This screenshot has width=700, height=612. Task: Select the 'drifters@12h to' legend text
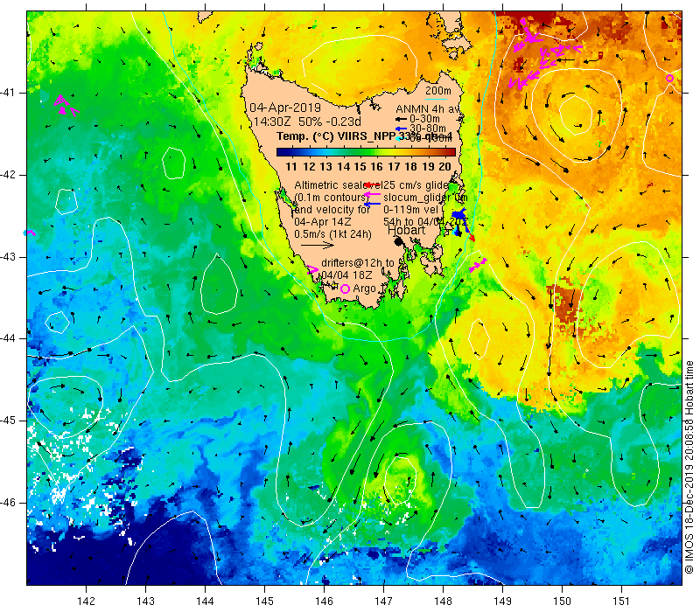358,263
